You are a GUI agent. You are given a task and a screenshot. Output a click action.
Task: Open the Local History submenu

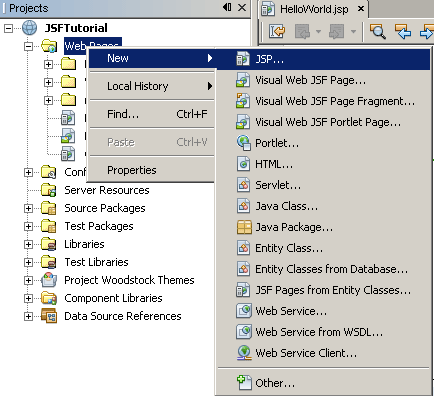coord(152,86)
